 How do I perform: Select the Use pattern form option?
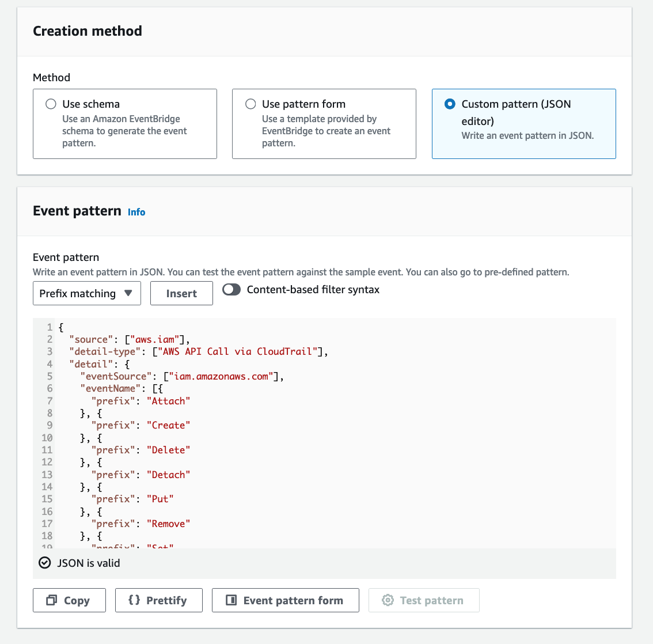250,104
